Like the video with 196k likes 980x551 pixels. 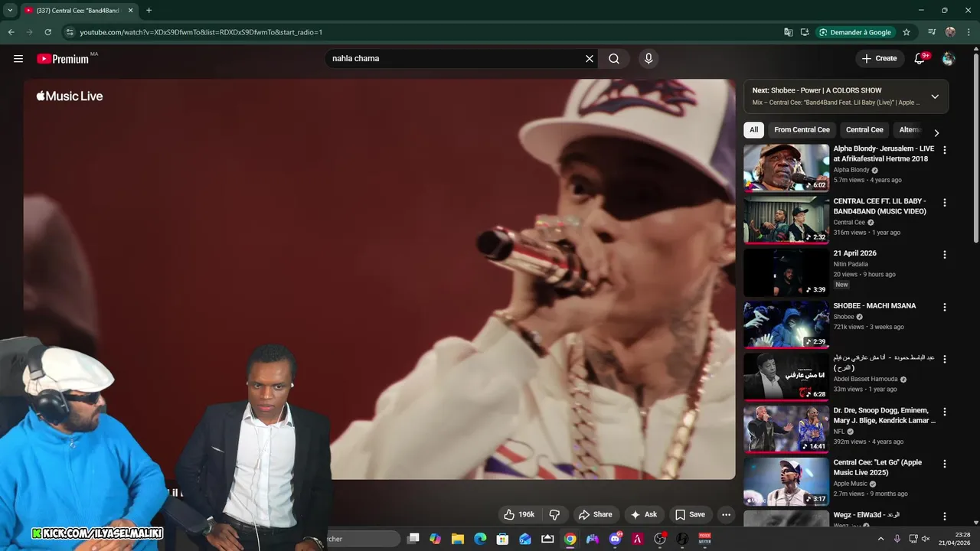click(x=519, y=515)
